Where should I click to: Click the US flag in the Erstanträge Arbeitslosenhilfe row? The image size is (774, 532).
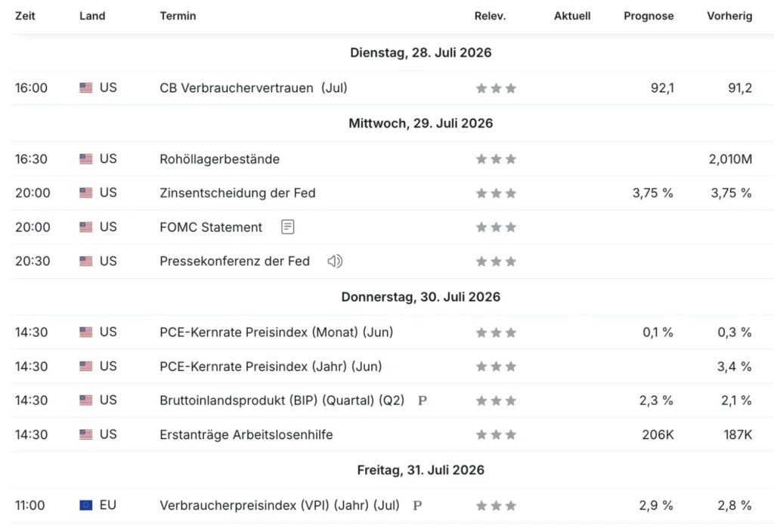(86, 435)
